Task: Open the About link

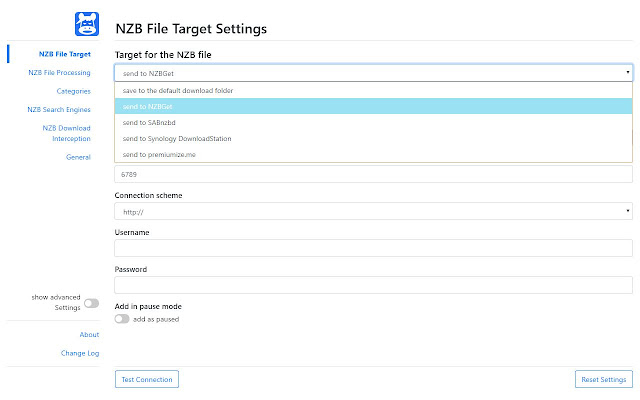Action: point(89,334)
